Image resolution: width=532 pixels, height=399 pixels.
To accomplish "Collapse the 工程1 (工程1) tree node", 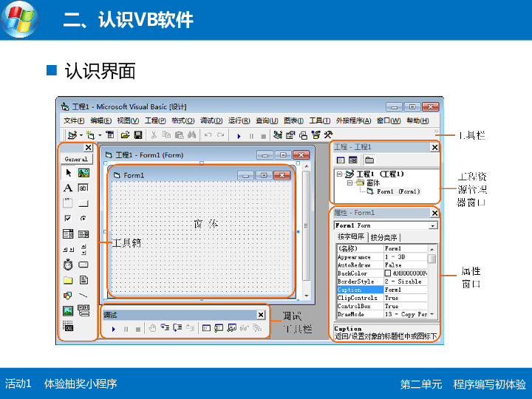I will [339, 174].
